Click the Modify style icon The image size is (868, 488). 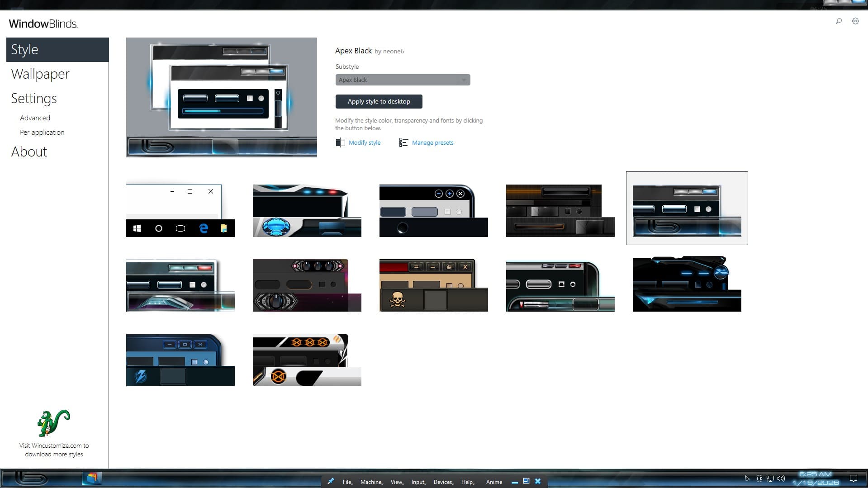point(340,142)
